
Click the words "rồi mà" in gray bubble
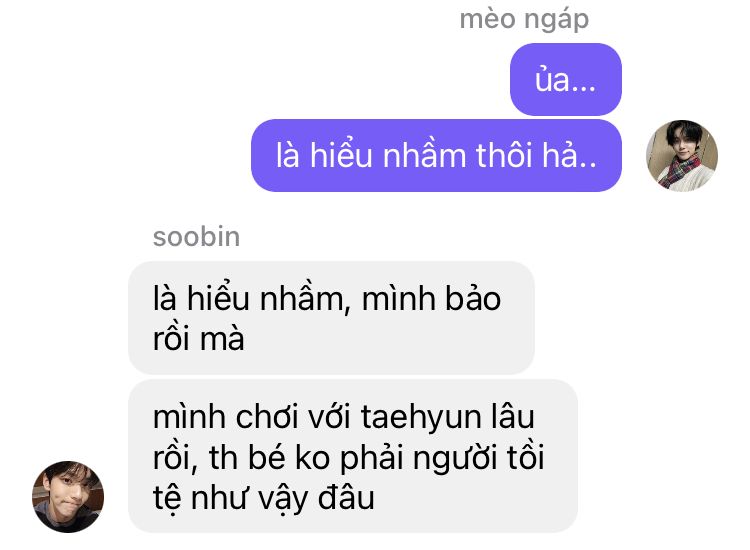point(199,338)
